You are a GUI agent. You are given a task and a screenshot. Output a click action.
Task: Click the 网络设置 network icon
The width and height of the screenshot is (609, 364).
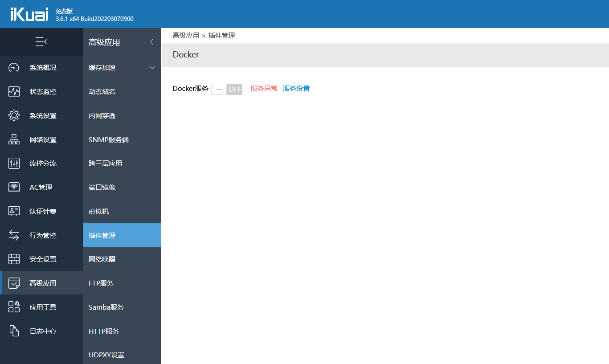[14, 139]
